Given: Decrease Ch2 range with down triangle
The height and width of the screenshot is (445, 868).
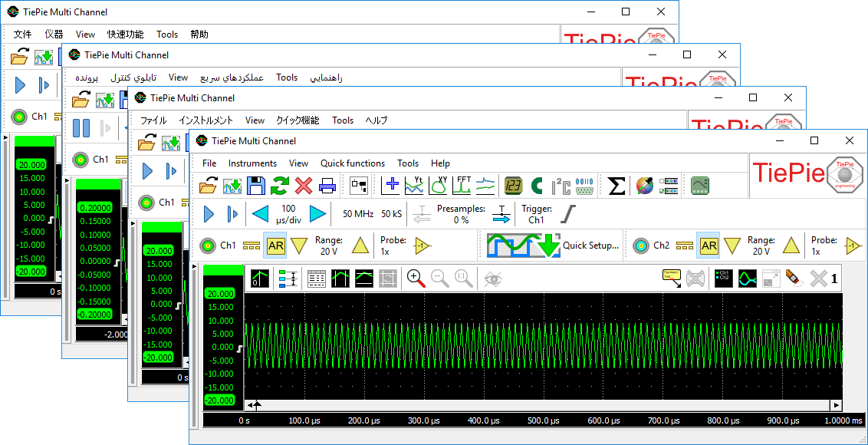Looking at the screenshot, I should coord(732,246).
